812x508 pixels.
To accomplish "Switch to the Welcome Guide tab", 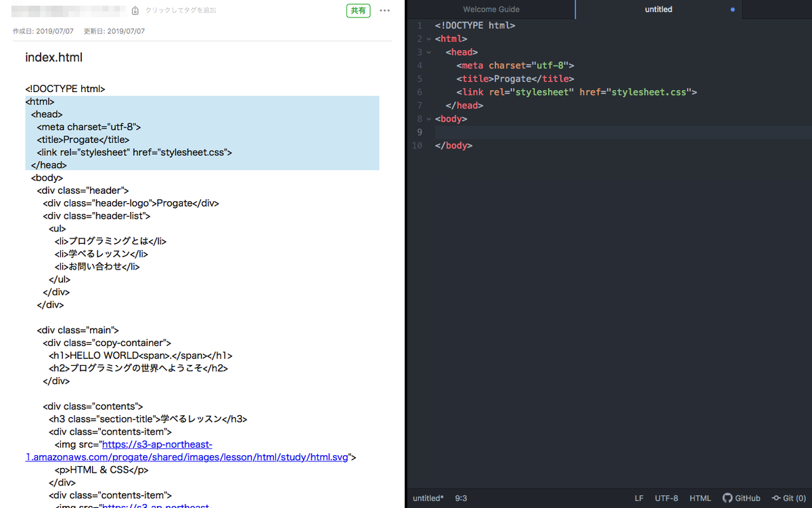I will click(491, 9).
